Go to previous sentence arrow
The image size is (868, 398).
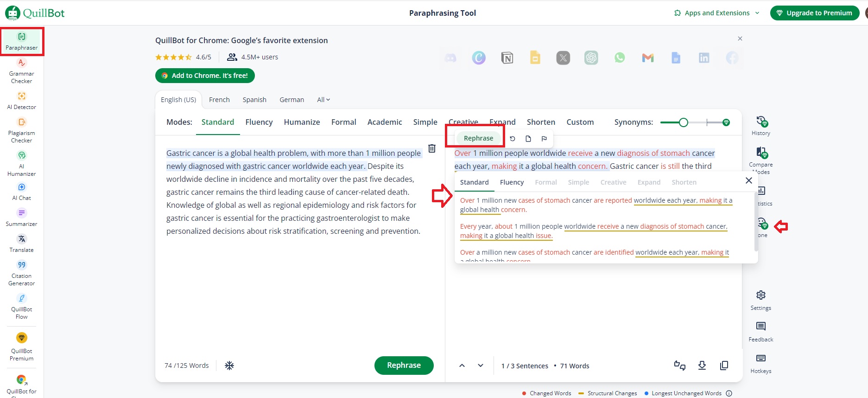(462, 366)
